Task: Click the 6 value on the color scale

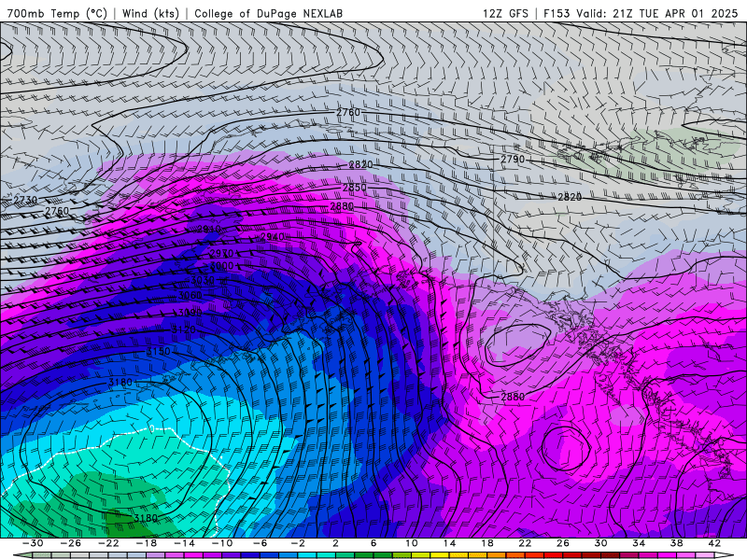Action: (373, 543)
